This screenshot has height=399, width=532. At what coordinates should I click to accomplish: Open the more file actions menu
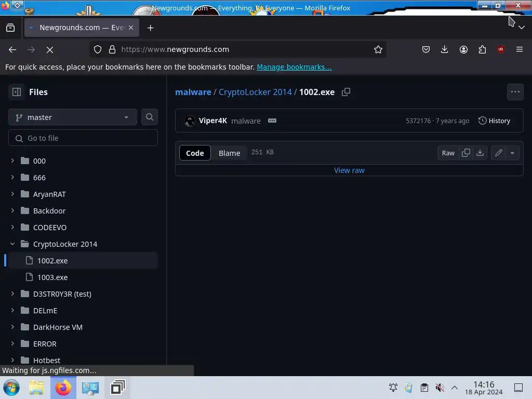(515, 92)
